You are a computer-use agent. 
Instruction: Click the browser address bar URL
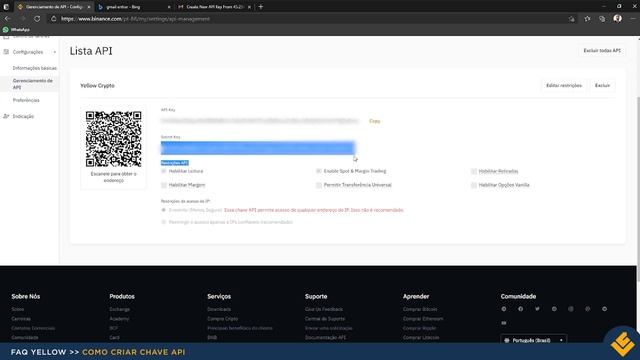[x=136, y=19]
